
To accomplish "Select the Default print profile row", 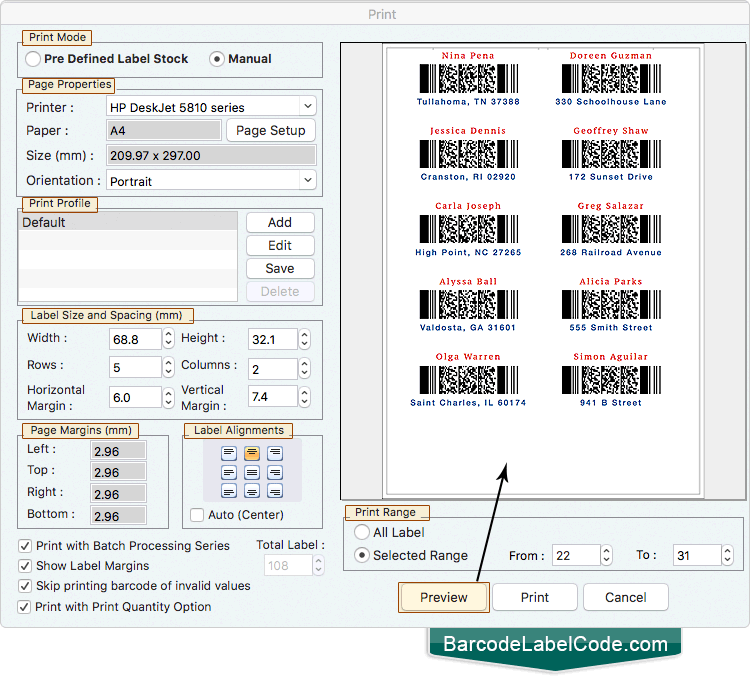I will tap(128, 222).
